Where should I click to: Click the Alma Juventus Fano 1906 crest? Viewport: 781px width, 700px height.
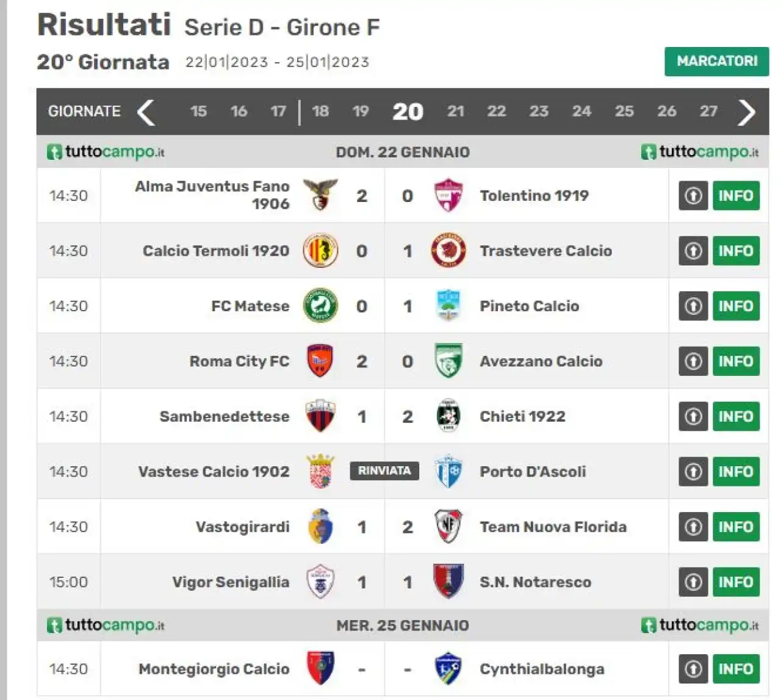click(x=320, y=195)
